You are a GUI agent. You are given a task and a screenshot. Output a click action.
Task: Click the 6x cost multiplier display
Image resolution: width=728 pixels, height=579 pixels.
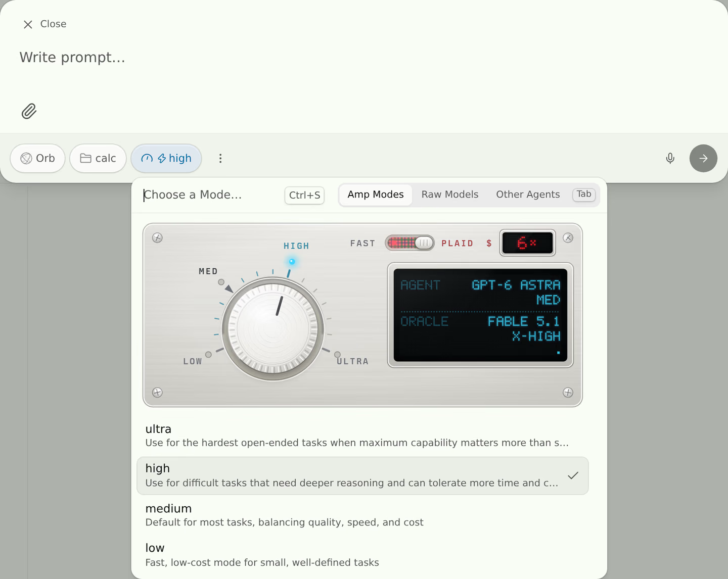[527, 243]
